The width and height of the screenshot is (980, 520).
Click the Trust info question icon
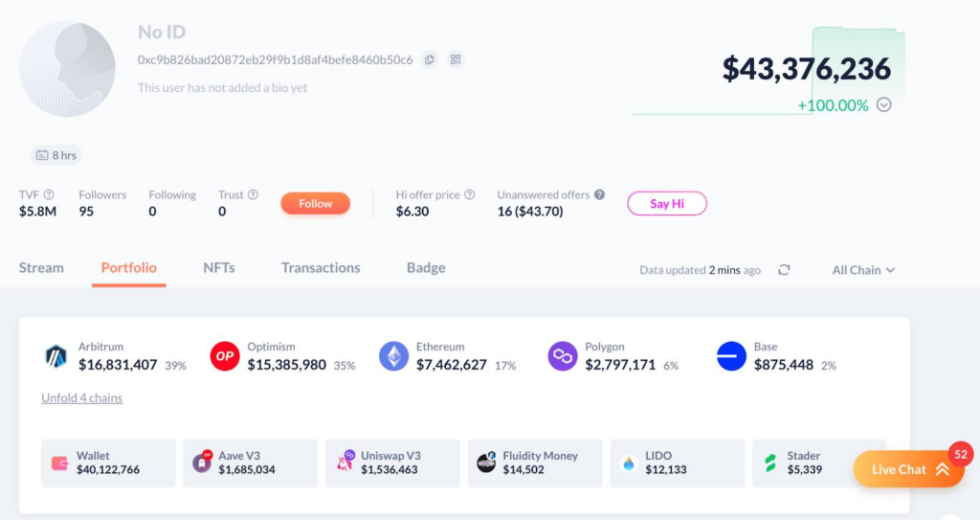coord(253,194)
